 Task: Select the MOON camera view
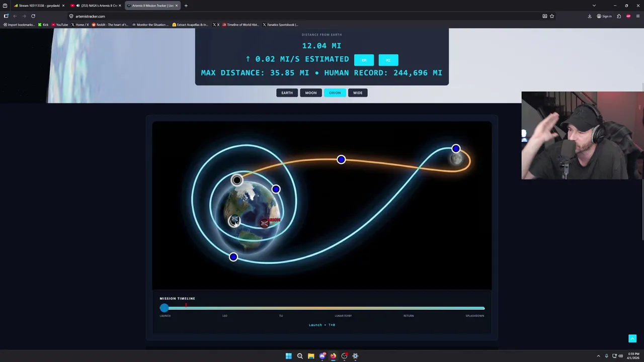311,93
